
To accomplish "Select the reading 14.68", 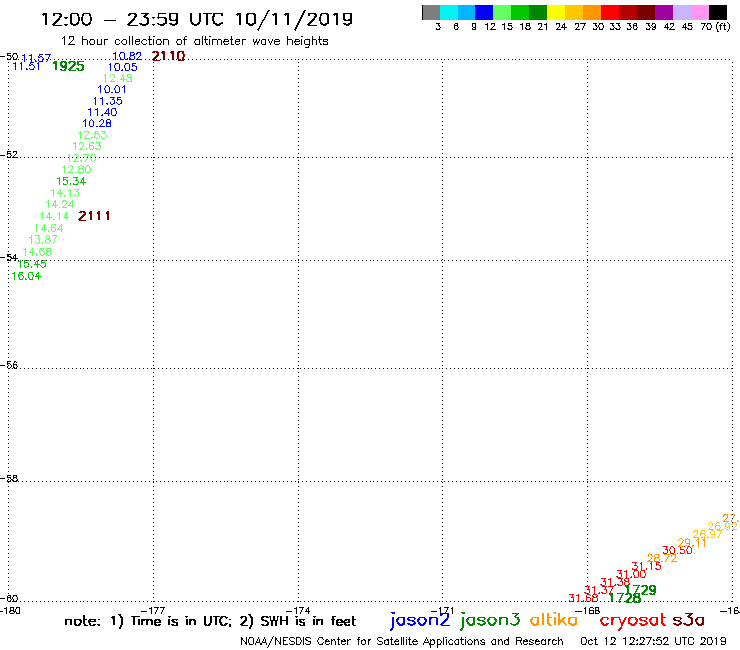I will 37,252.
